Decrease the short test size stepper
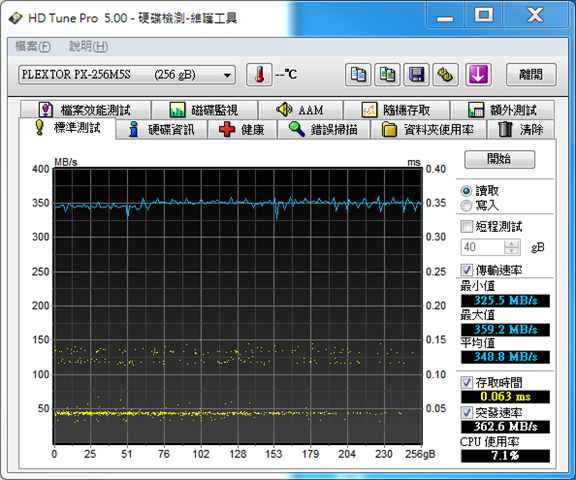This screenshot has width=576, height=480. [511, 250]
